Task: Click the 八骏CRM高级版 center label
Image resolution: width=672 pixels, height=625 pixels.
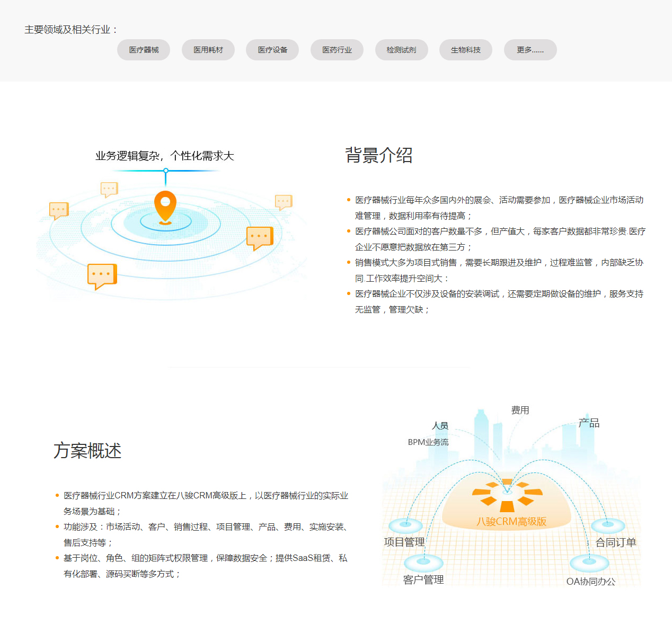Action: 511,521
